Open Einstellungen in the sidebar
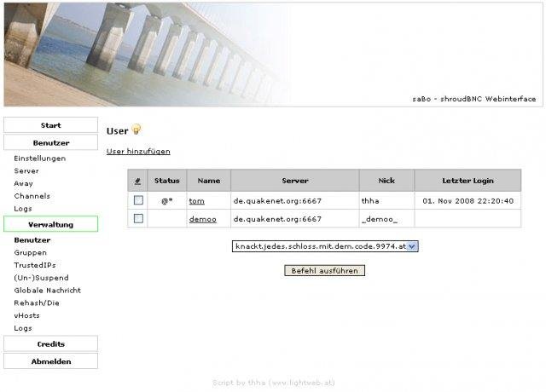Image resolution: width=546 pixels, height=392 pixels. click(40, 159)
